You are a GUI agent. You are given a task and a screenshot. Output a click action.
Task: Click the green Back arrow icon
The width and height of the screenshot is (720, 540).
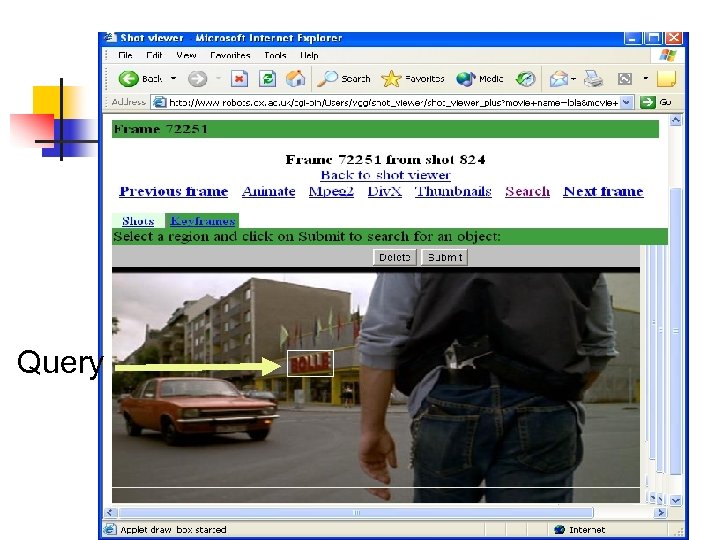(x=129, y=79)
